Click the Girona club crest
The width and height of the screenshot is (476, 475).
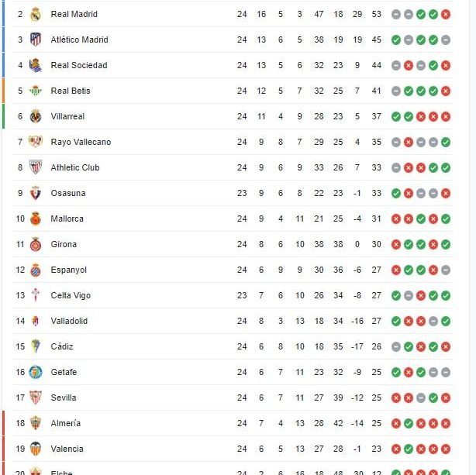[x=36, y=244]
